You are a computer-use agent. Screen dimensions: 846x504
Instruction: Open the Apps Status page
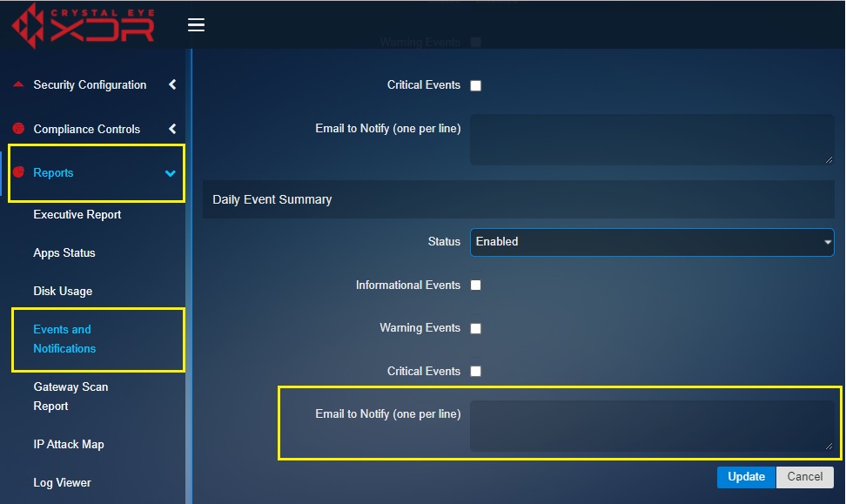pyautogui.click(x=64, y=252)
